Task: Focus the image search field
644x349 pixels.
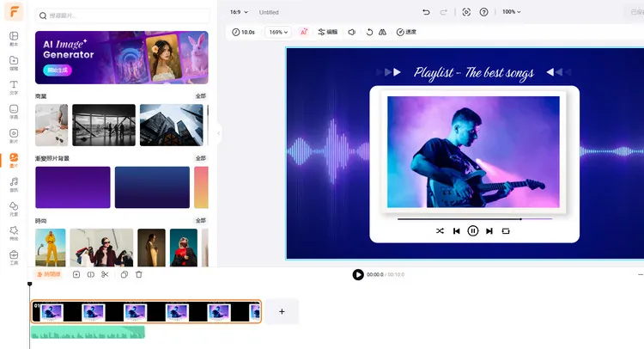Action: point(123,15)
